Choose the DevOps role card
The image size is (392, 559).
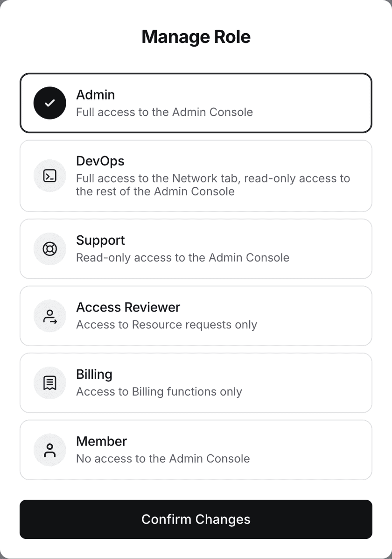(x=196, y=176)
